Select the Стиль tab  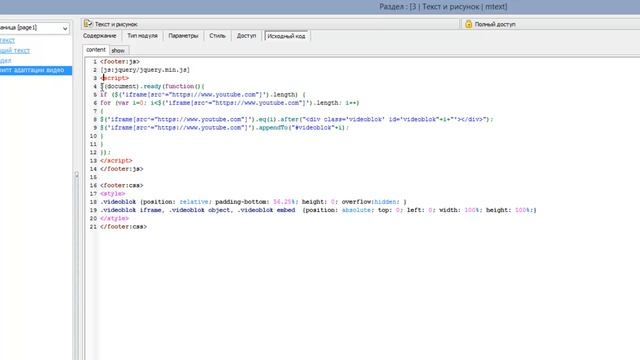217,36
